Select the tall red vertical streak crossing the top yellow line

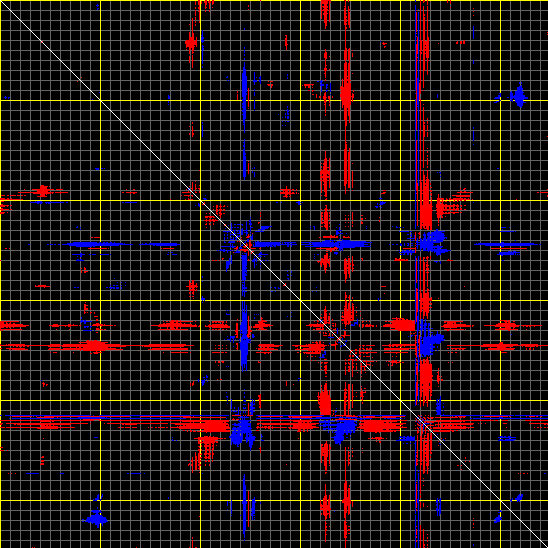[346, 87]
